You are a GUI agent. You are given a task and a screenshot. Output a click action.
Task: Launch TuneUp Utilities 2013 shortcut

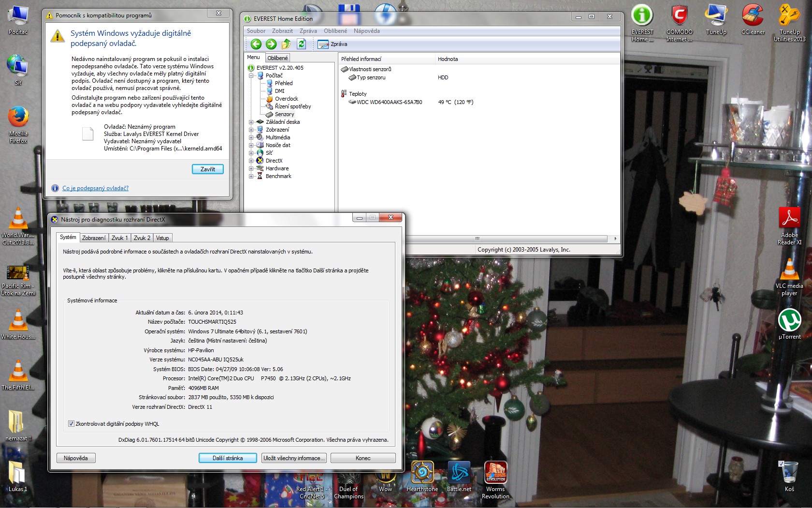click(x=789, y=23)
